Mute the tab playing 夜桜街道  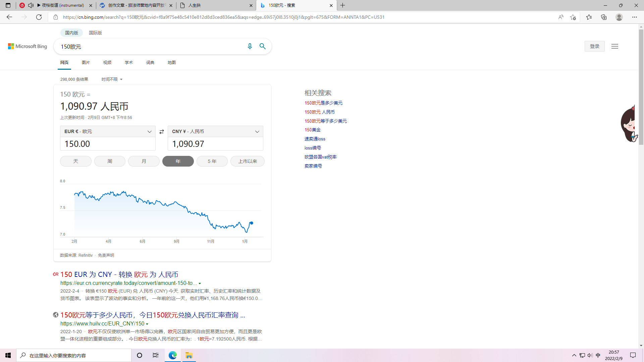31,5
